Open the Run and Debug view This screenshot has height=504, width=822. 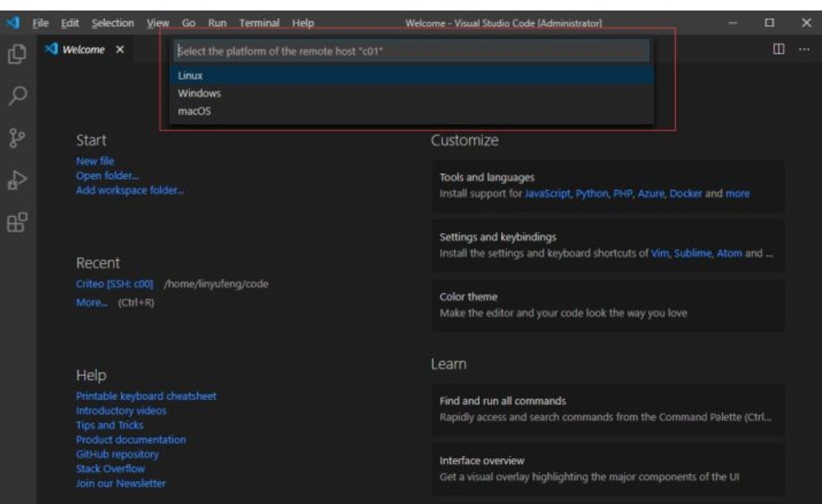pyautogui.click(x=16, y=180)
